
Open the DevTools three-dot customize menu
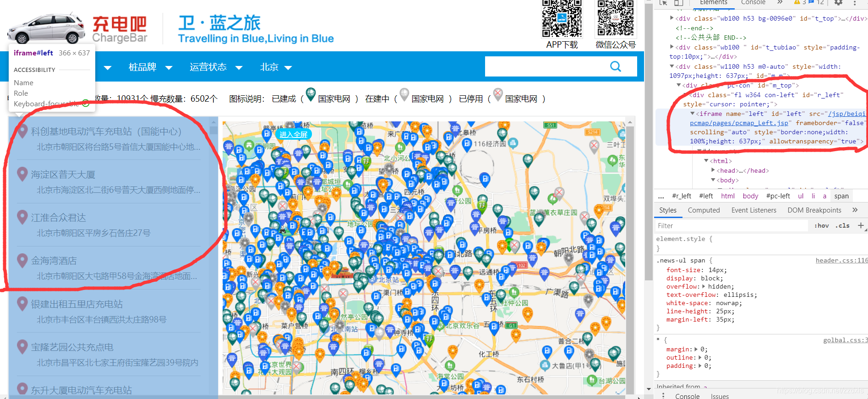855,3
